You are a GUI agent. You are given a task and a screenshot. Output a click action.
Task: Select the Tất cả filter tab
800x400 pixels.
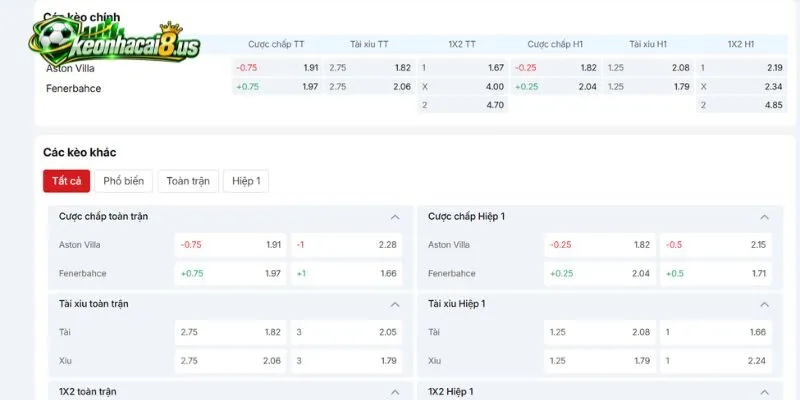click(x=66, y=181)
